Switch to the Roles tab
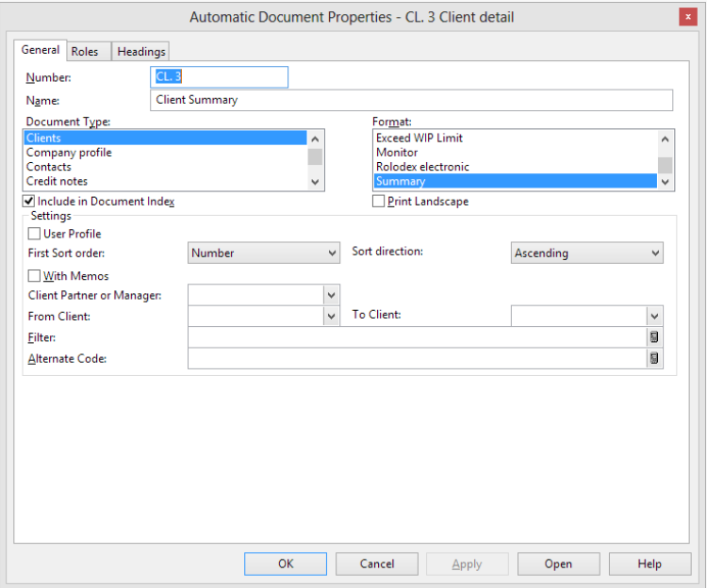 click(85, 51)
